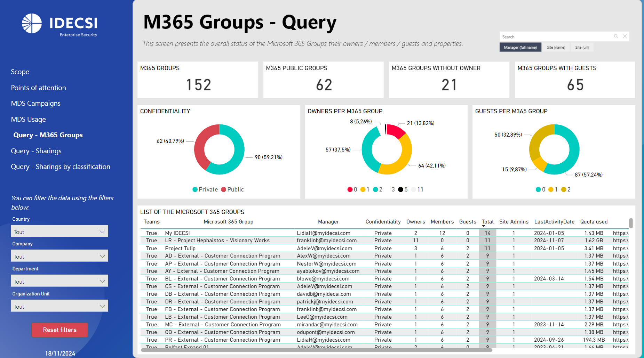Sort the table by the Members column
This screenshot has width=644, height=358.
[x=442, y=222]
